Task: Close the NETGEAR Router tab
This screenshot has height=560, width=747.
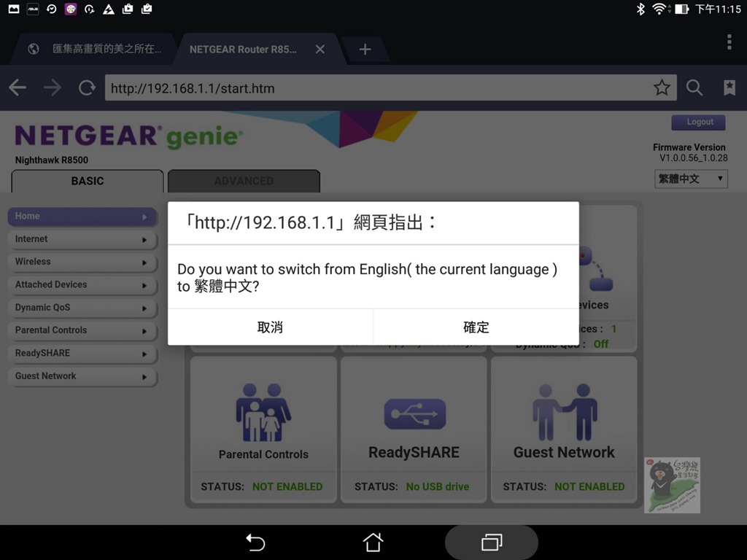Action: [x=320, y=49]
